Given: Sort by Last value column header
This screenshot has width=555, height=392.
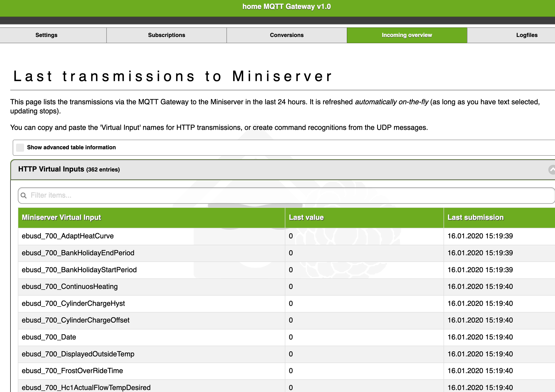Looking at the screenshot, I should (306, 217).
